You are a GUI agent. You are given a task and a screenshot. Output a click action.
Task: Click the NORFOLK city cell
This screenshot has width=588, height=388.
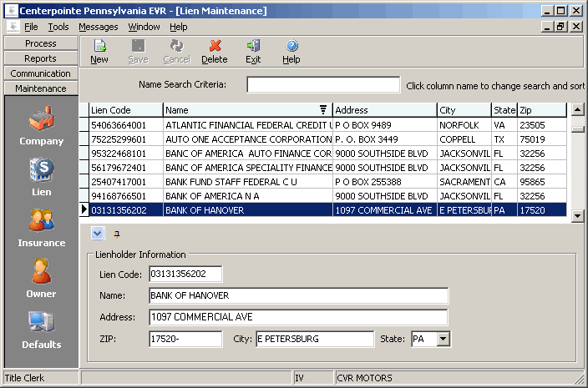pyautogui.click(x=464, y=125)
